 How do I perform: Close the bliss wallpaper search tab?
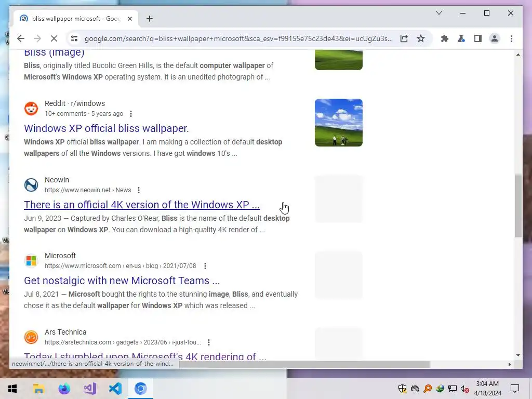click(x=129, y=19)
